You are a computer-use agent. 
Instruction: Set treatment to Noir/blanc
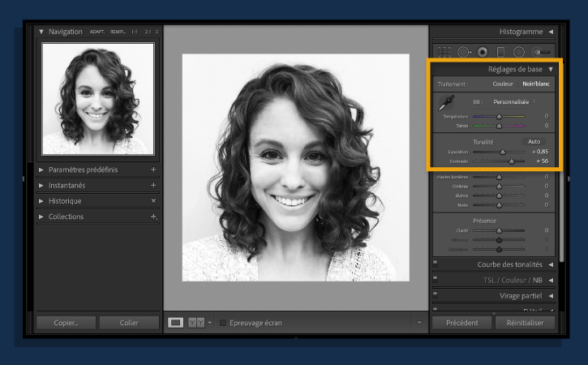536,84
